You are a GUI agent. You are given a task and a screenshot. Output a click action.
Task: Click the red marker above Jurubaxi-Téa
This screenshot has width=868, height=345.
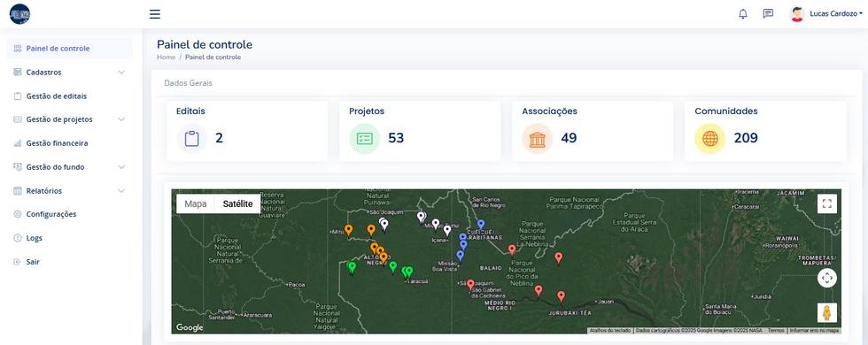pyautogui.click(x=561, y=296)
